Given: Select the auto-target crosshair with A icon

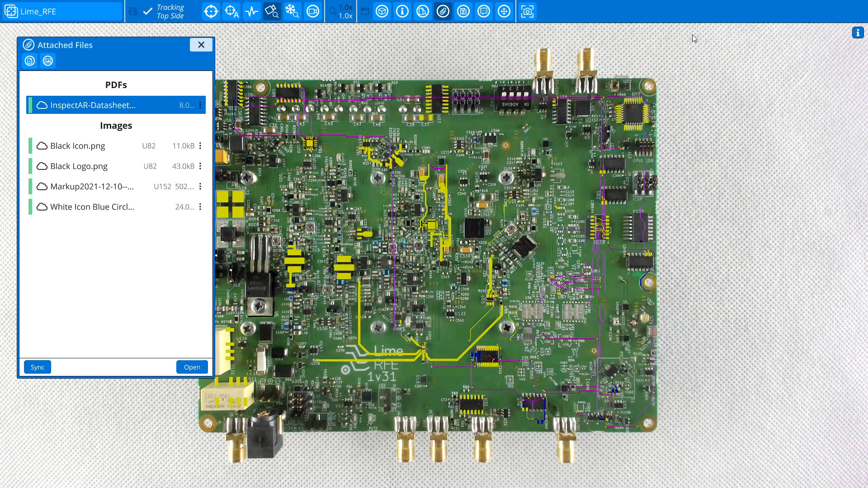Looking at the screenshot, I should 231,11.
